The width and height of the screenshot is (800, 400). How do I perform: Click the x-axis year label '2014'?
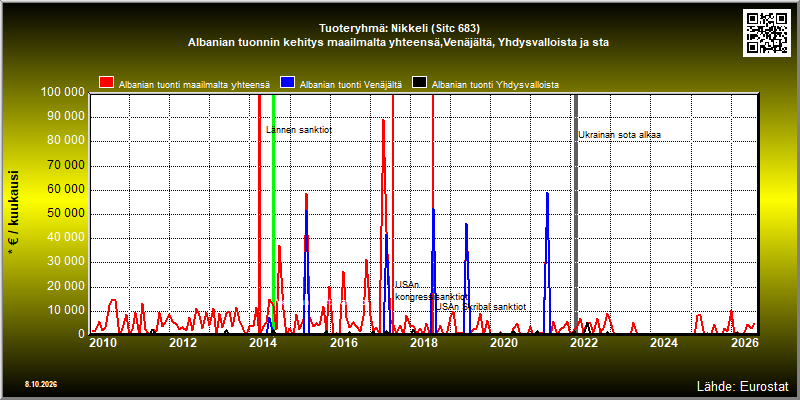263,343
